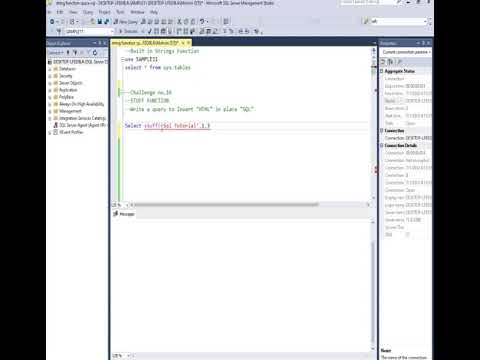Expand the Management folder node
The width and height of the screenshot is (480, 360).
[x=50, y=111]
